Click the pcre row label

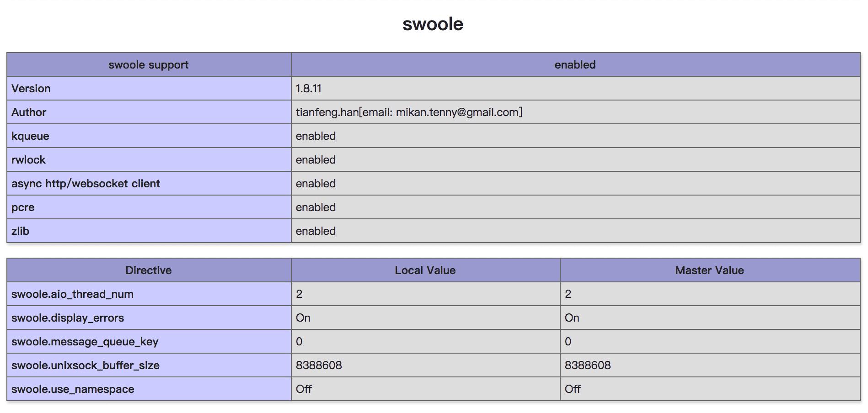coord(23,207)
